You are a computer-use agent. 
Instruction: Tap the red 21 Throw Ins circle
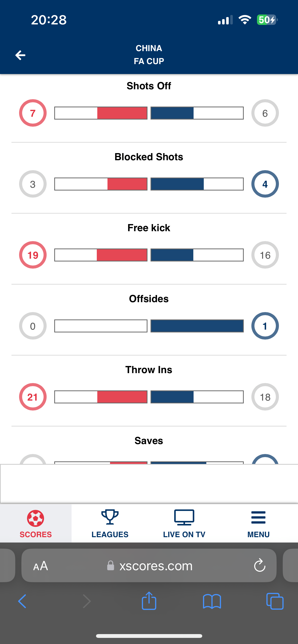(x=33, y=397)
